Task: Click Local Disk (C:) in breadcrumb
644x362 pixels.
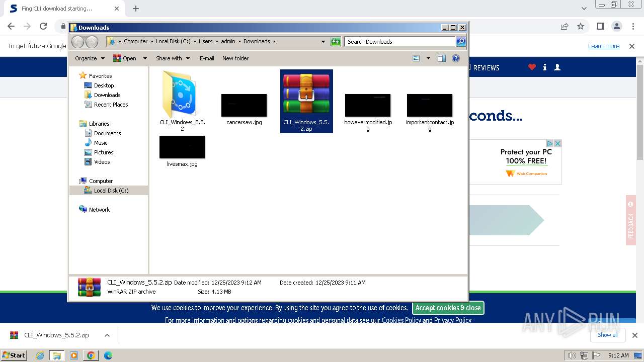Action: pyautogui.click(x=173, y=41)
